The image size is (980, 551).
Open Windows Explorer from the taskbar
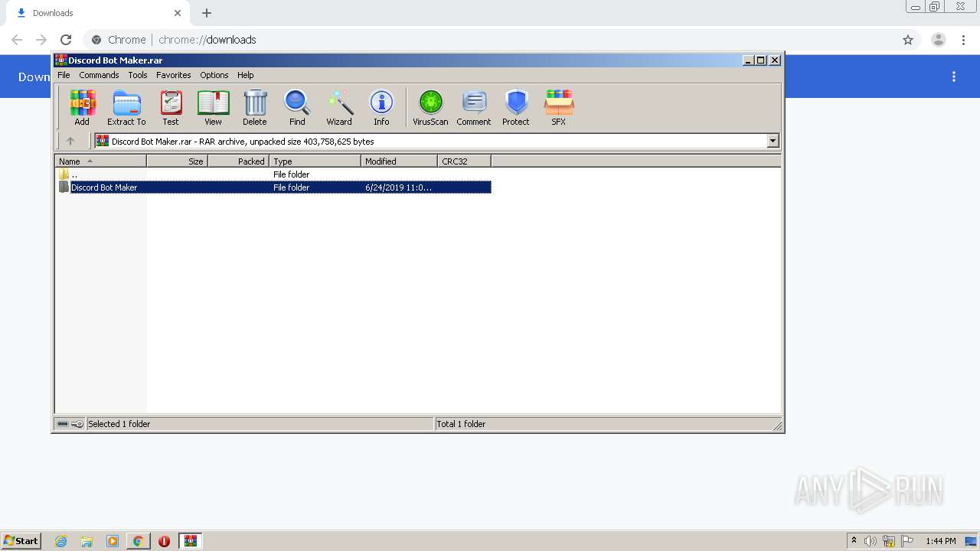87,541
